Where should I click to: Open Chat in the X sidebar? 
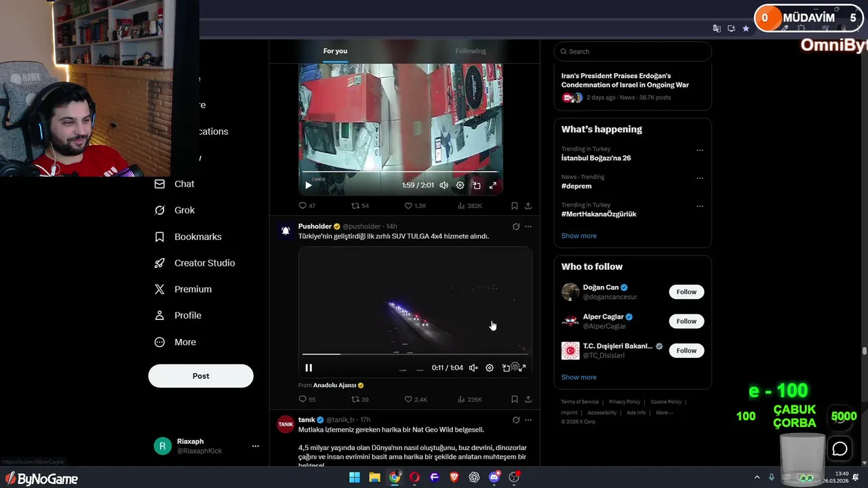pos(174,184)
